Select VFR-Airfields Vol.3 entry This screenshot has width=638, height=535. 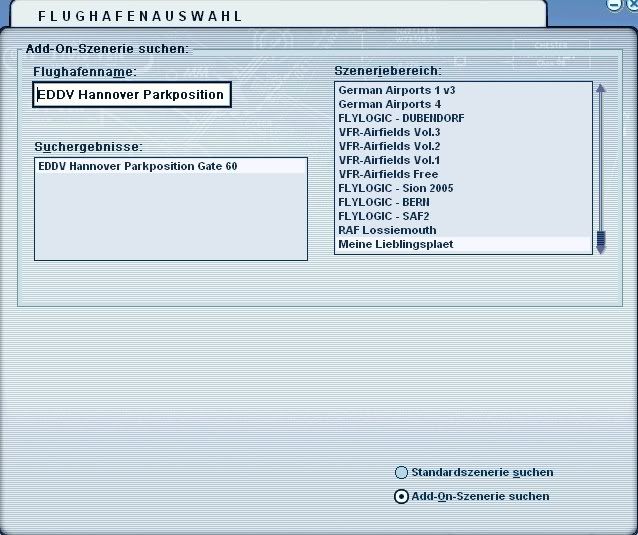[389, 132]
